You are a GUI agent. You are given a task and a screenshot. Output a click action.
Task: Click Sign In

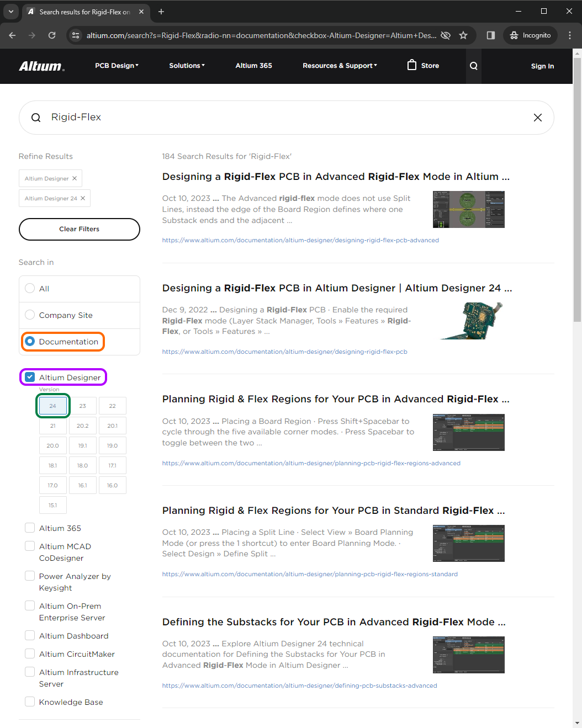tap(542, 66)
